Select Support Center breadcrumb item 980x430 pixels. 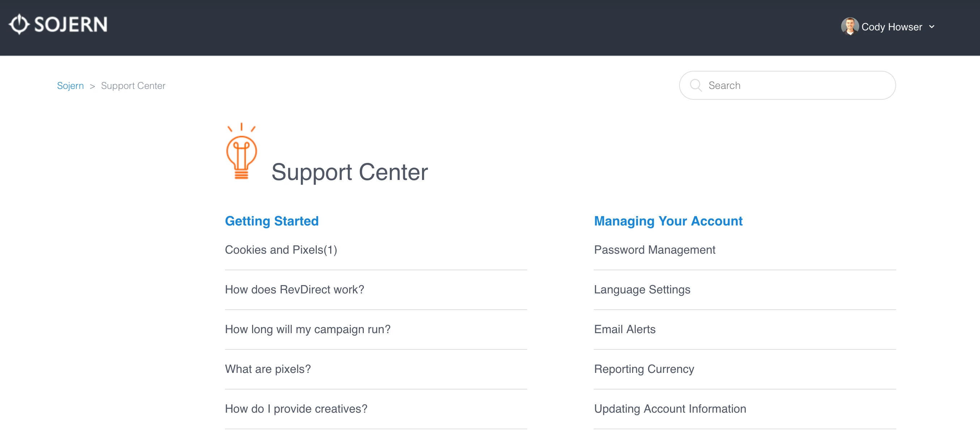coord(133,86)
